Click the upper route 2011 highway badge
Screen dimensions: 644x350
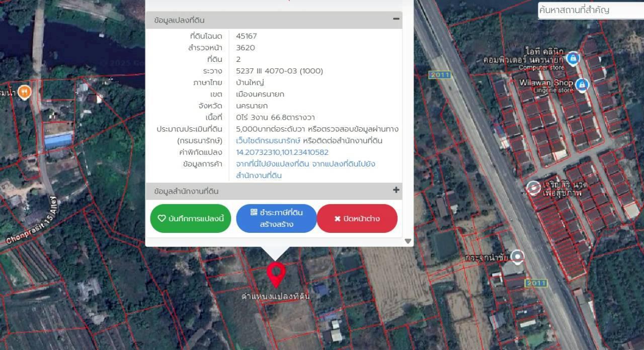pyautogui.click(x=439, y=75)
